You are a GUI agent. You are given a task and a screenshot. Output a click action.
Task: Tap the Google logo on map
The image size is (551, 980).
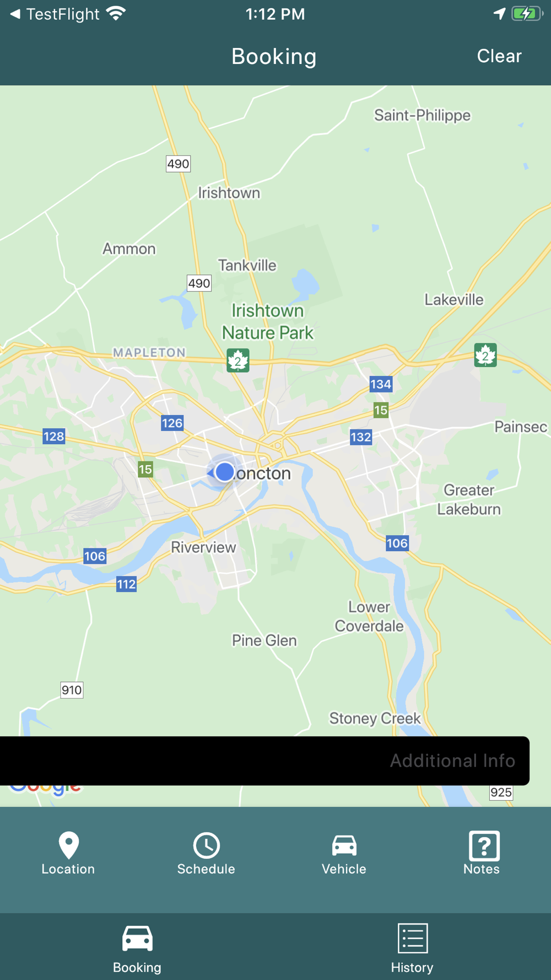pos(46,789)
